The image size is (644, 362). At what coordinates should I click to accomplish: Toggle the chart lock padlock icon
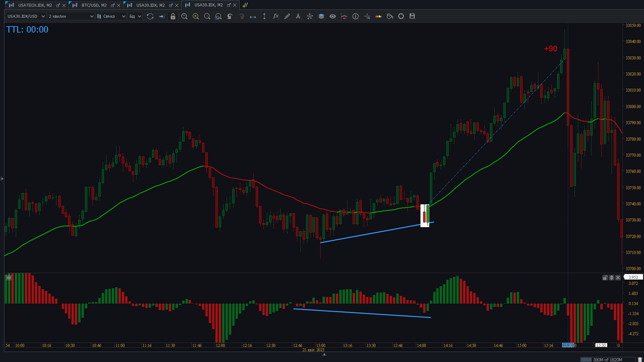click(x=173, y=16)
